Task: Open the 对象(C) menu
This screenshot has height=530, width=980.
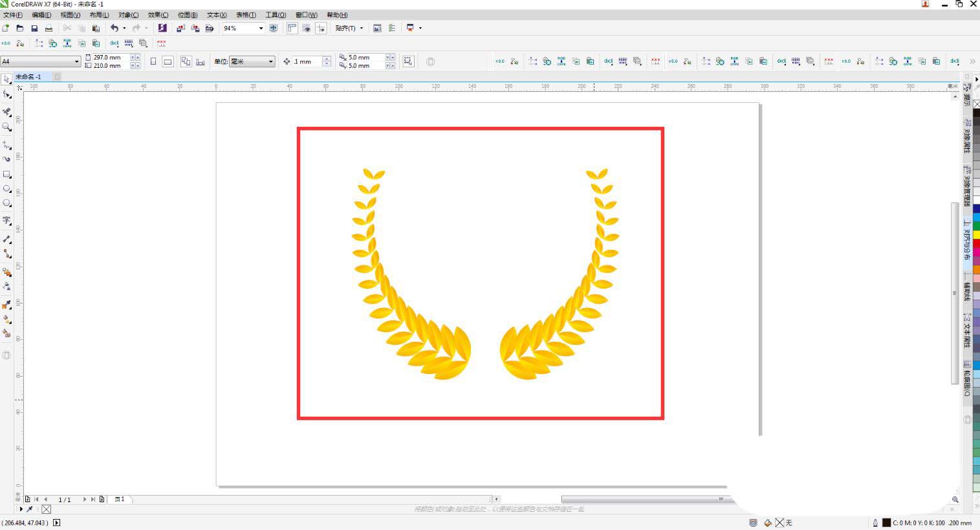Action: pos(128,15)
